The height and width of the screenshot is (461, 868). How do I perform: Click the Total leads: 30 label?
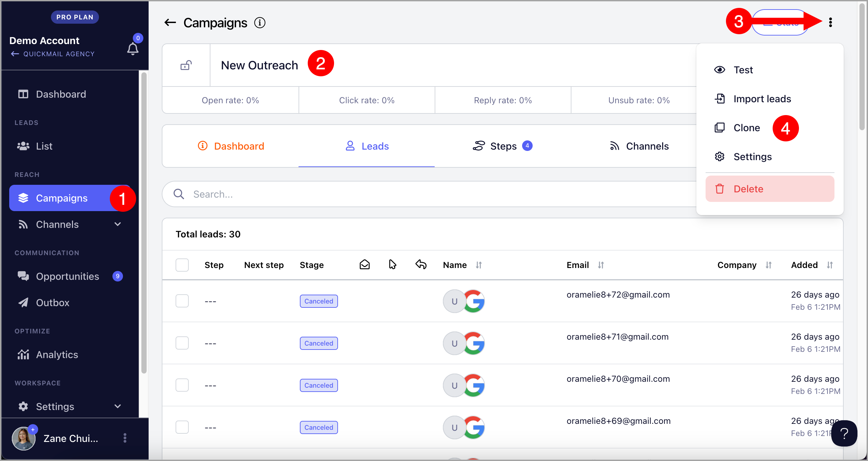208,234
